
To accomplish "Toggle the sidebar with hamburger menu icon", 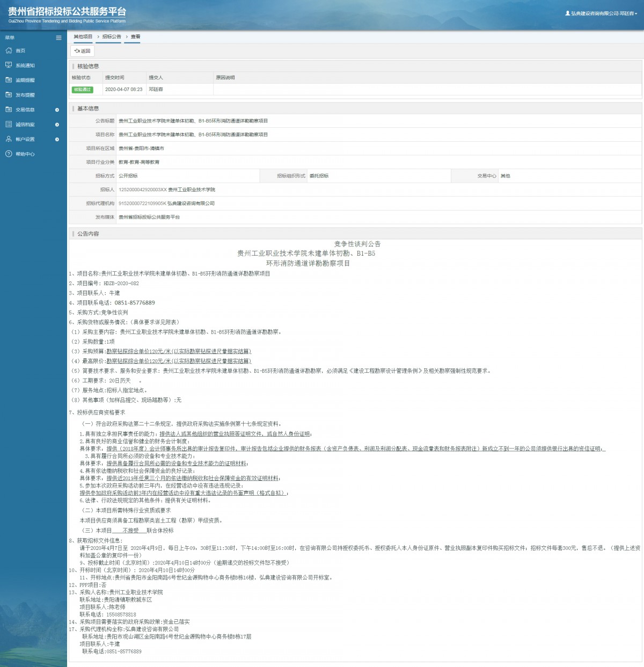I will pyautogui.click(x=58, y=38).
